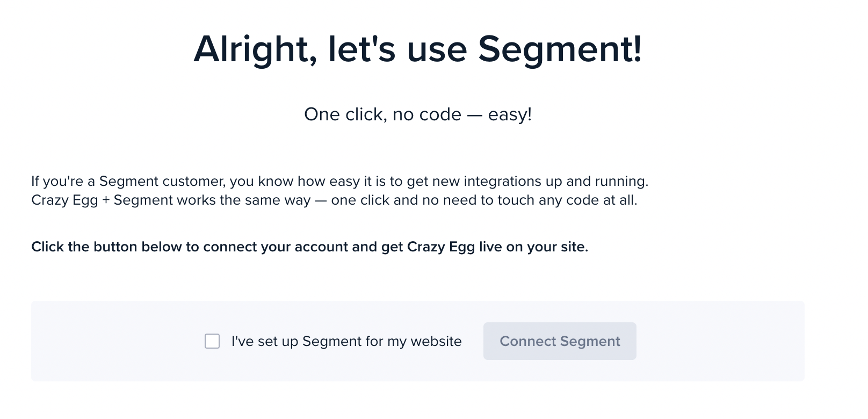Click the word "easy!" in the subheading
This screenshot has width=868, height=419.
point(510,114)
